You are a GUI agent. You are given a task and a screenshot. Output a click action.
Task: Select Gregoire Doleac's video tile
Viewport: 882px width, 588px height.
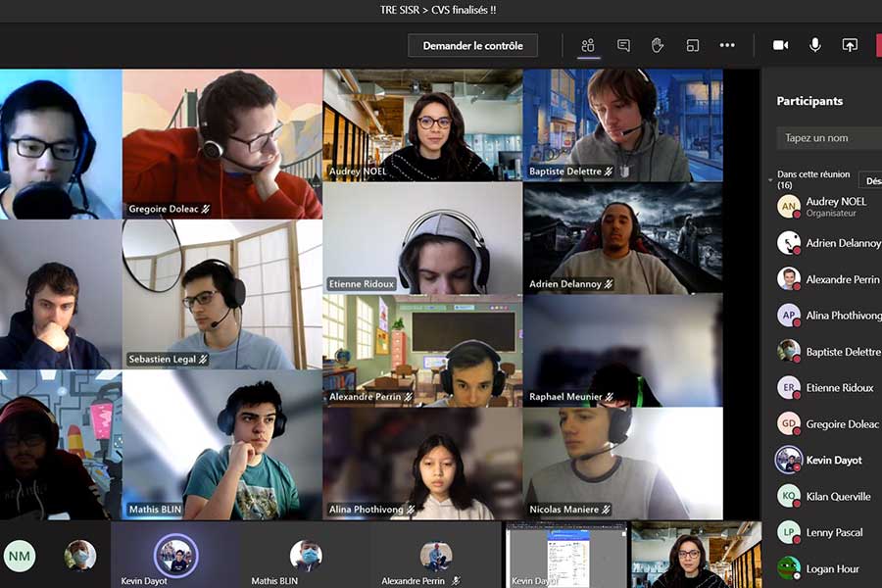point(222,143)
